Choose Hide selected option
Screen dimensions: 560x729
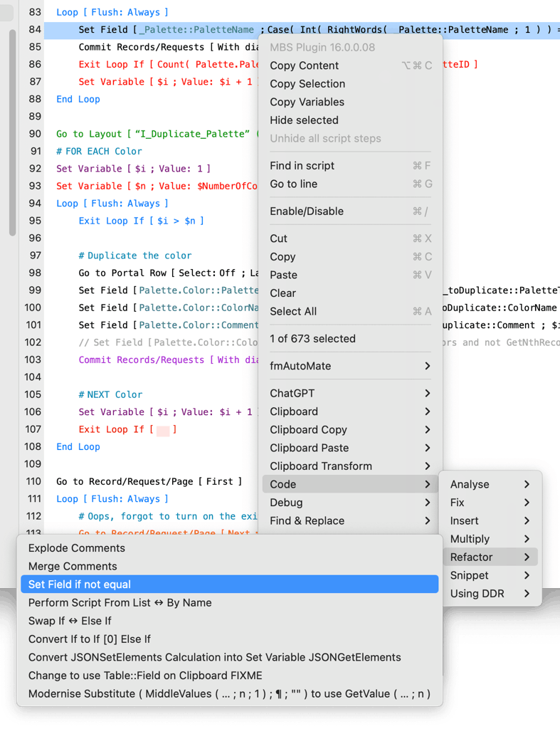[x=350, y=120]
